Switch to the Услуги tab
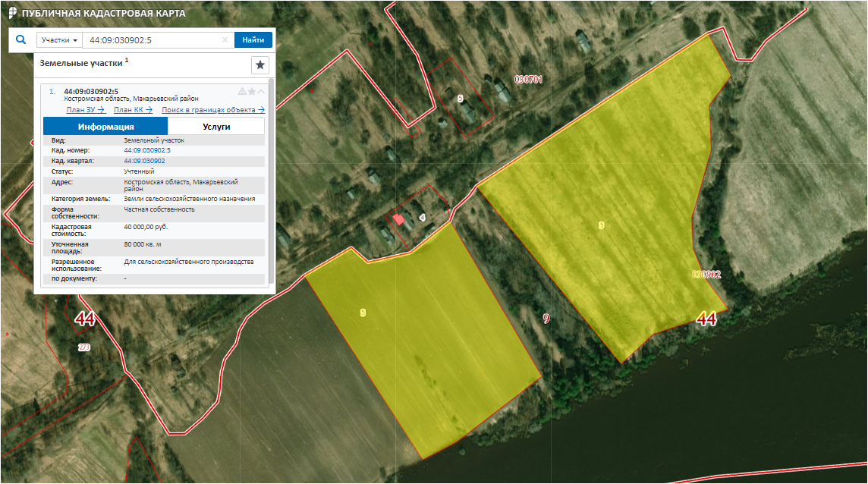This screenshot has height=484, width=868. 216,126
